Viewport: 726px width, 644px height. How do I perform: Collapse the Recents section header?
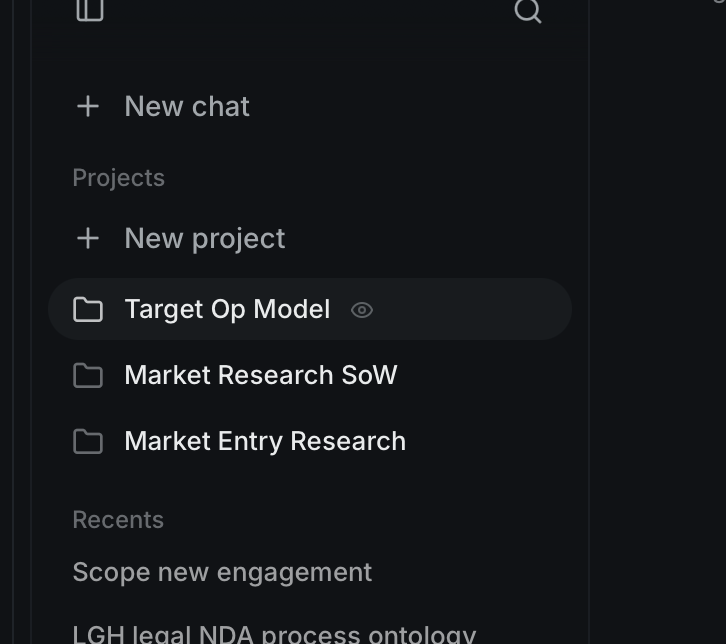click(118, 519)
